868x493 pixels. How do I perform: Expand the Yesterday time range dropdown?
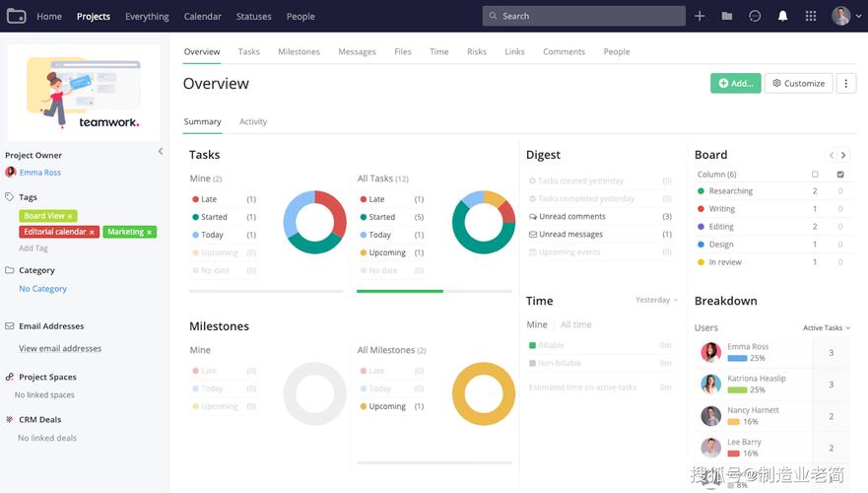(x=657, y=300)
